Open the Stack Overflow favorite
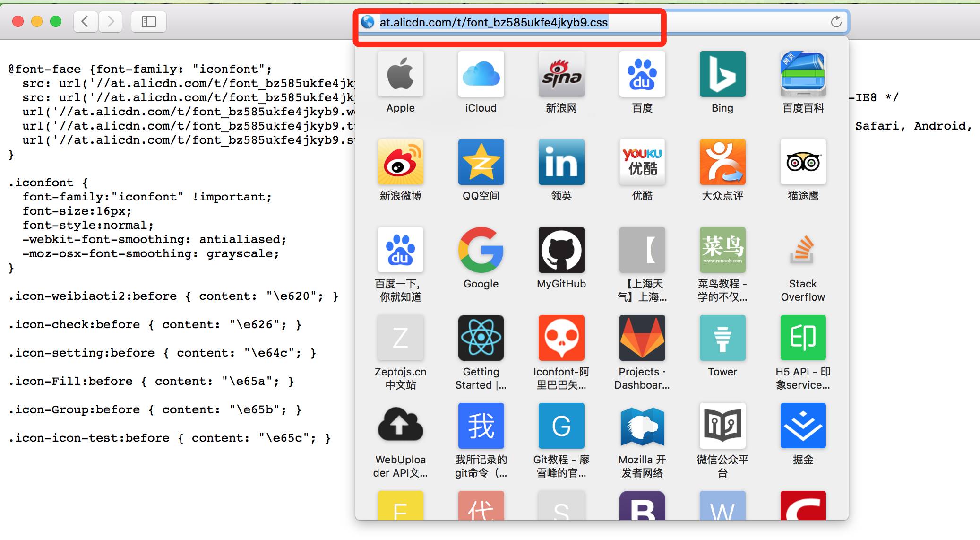The image size is (980, 540). 803,250
